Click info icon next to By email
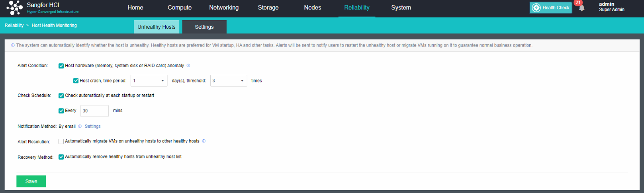 pyautogui.click(x=80, y=127)
